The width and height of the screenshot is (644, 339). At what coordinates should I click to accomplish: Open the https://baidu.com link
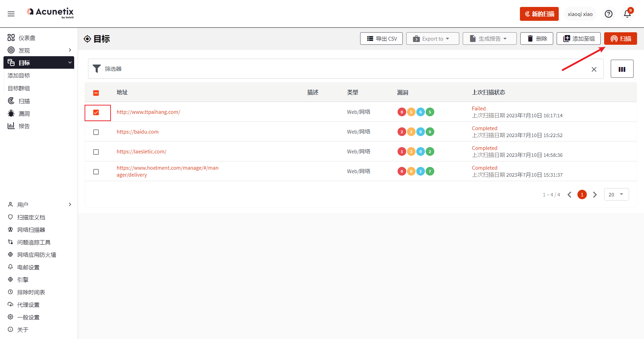(138, 132)
